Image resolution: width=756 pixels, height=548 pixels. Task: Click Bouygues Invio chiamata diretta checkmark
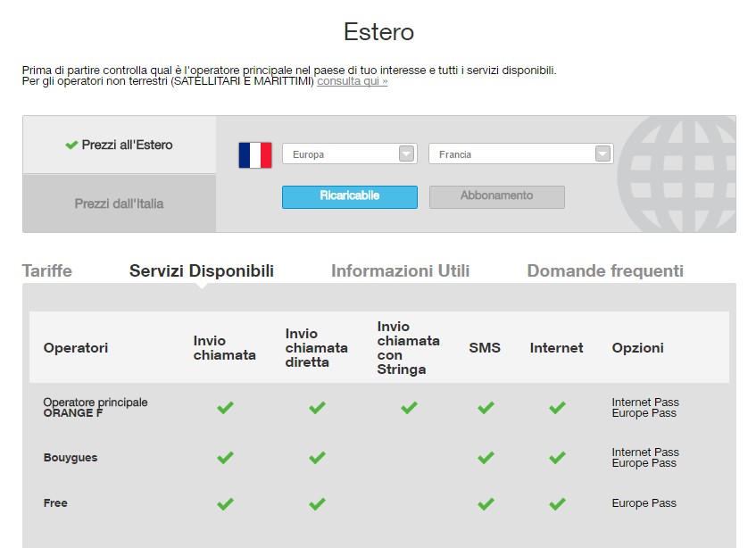(317, 457)
